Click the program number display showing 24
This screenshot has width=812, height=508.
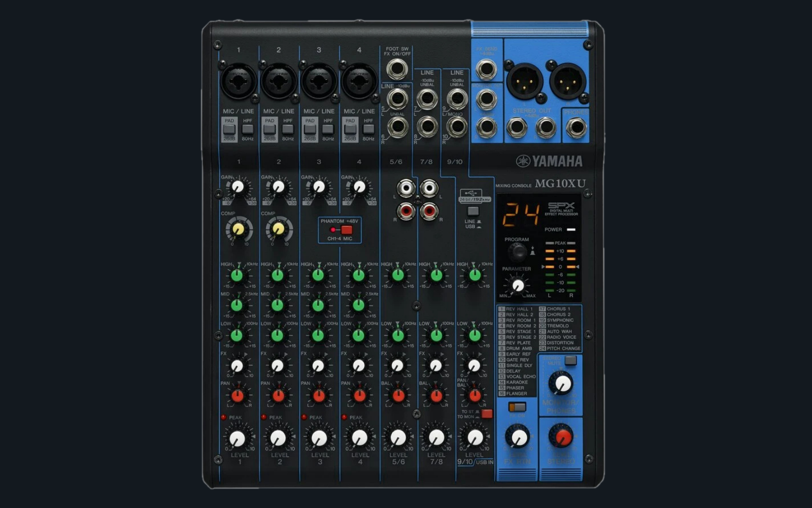[521, 215]
